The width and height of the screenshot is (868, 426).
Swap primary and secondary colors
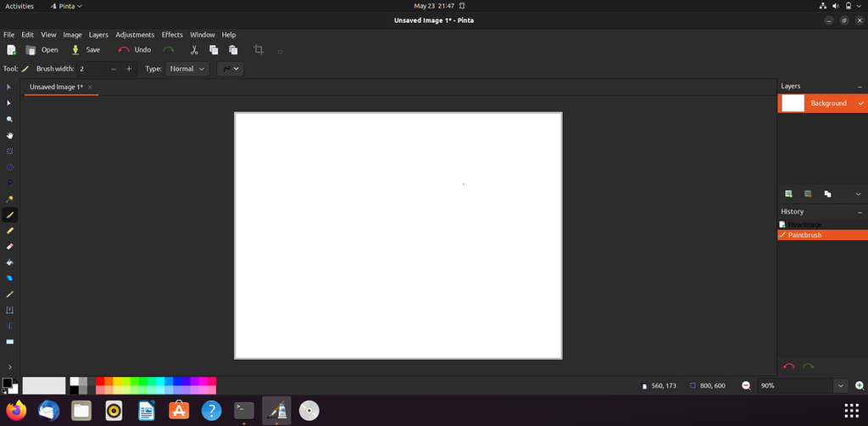(15, 381)
